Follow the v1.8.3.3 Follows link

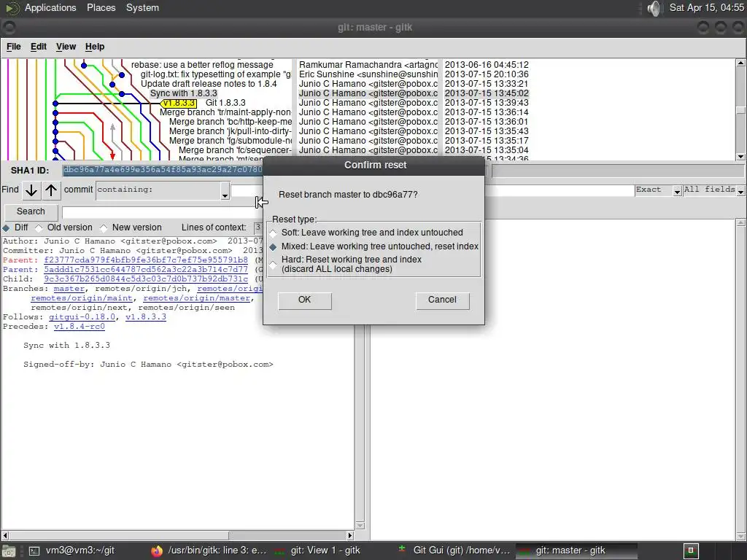(146, 317)
